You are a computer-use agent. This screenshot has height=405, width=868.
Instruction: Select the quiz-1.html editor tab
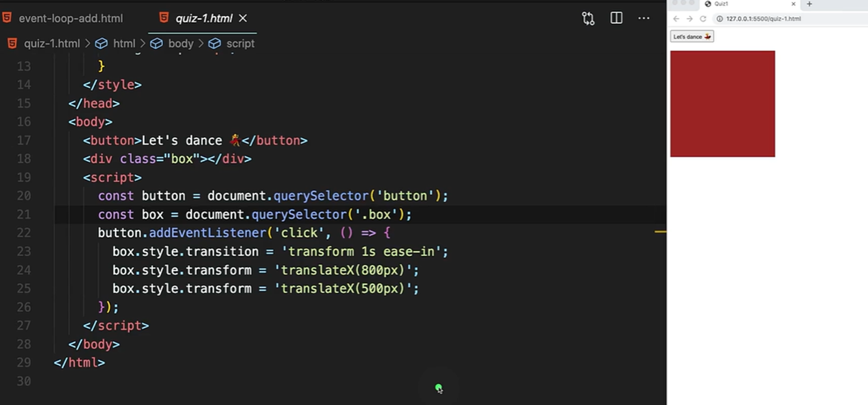tap(203, 18)
